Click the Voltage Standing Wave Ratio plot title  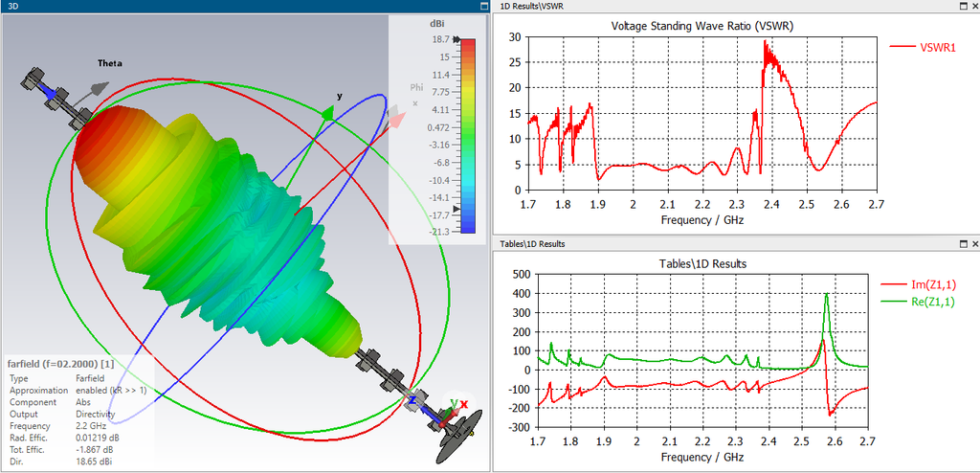[702, 26]
